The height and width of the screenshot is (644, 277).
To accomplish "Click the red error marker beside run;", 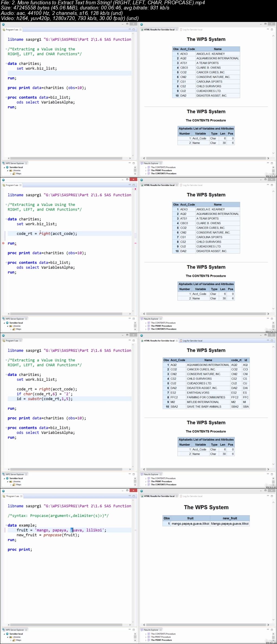I will pyautogui.click(x=3, y=243).
